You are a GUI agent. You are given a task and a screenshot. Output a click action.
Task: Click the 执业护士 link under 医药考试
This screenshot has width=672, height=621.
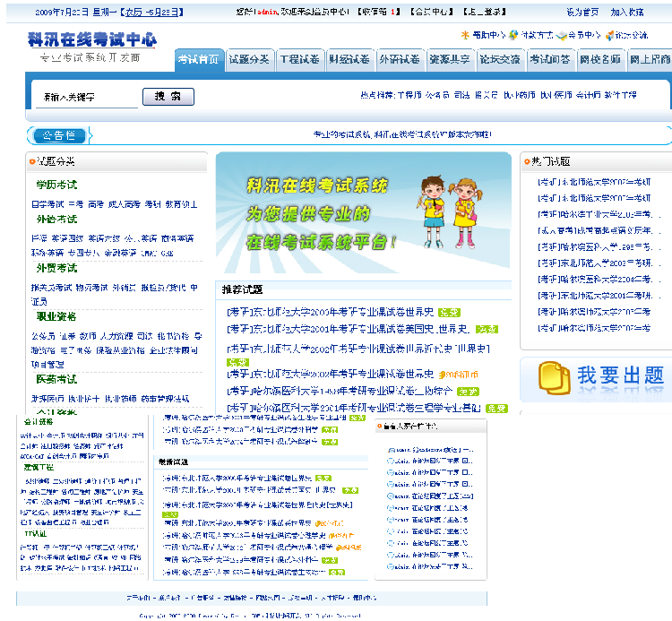84,399
